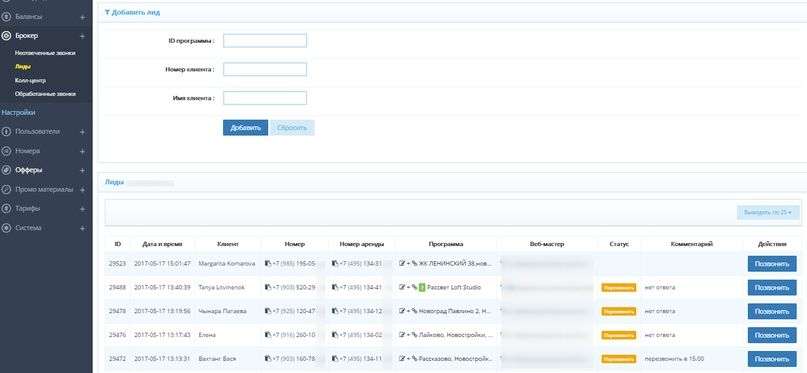
Task: Open Обработанные звонки submenu item
Action: [45, 94]
